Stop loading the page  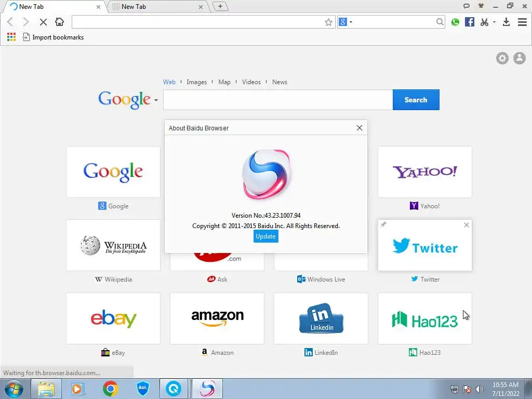click(x=43, y=22)
